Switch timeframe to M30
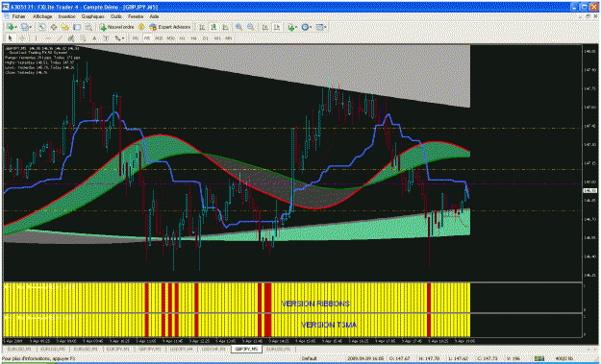This screenshot has height=364, width=601. coord(170,38)
